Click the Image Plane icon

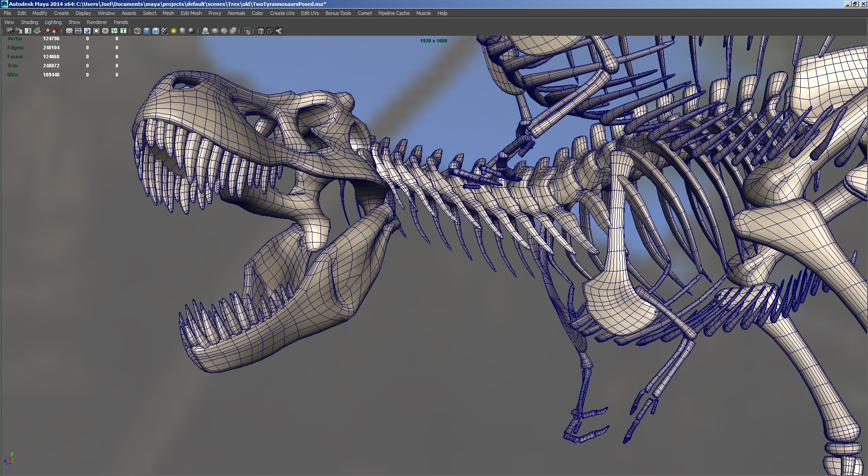tap(37, 31)
